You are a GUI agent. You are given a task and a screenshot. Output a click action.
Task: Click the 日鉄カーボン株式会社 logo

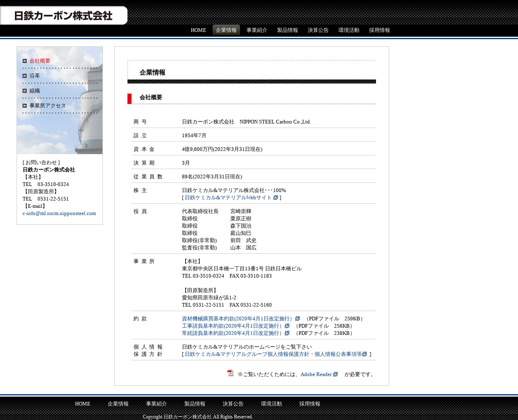(63, 16)
